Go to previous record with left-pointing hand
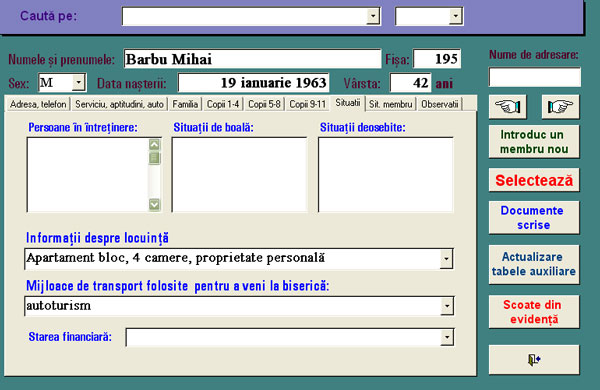This screenshot has width=600, height=390. (x=507, y=106)
